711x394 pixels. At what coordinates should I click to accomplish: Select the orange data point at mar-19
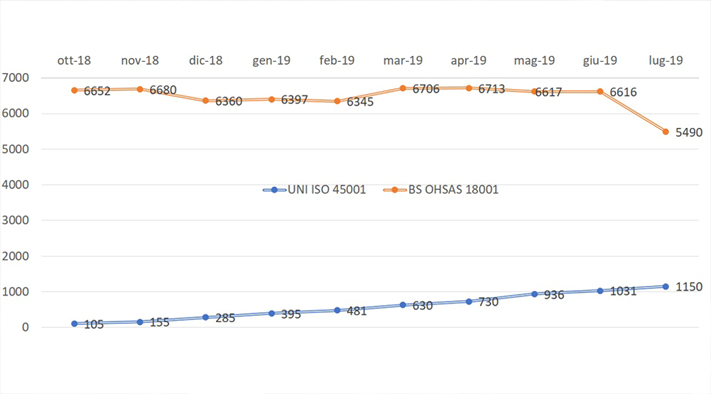403,88
